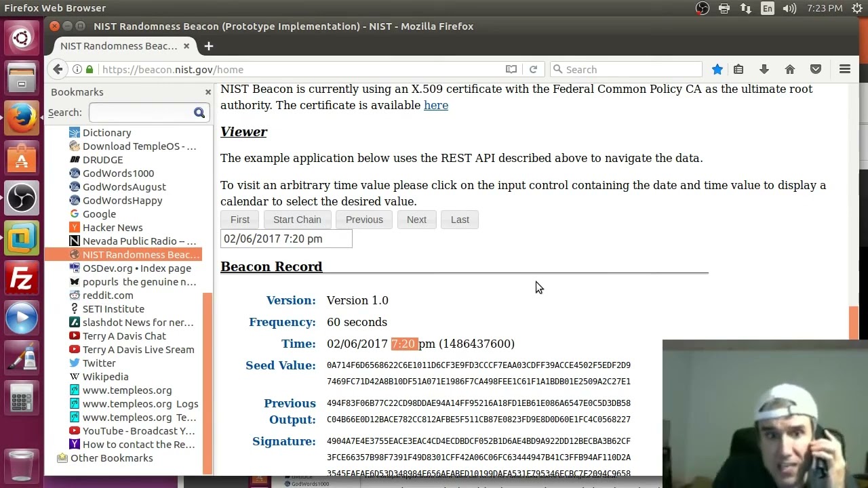Click the Firefox launcher icon
Image resolution: width=868 pixels, height=488 pixels.
22,118
